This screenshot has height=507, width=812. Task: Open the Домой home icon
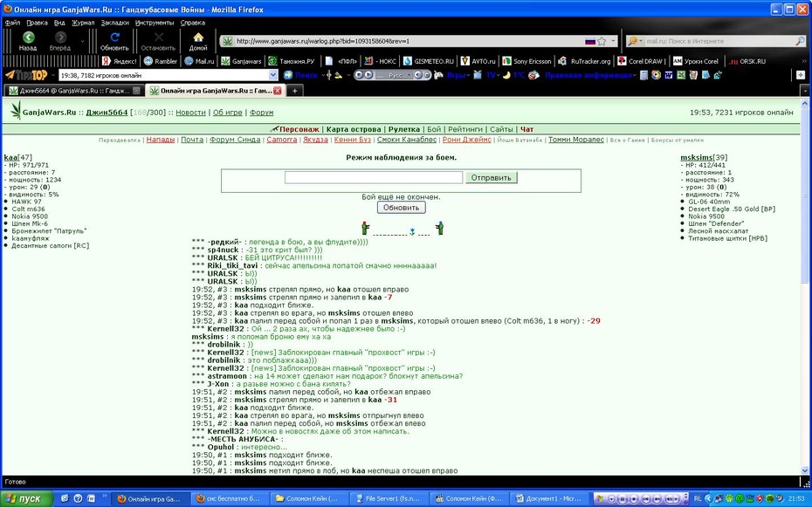[198, 40]
